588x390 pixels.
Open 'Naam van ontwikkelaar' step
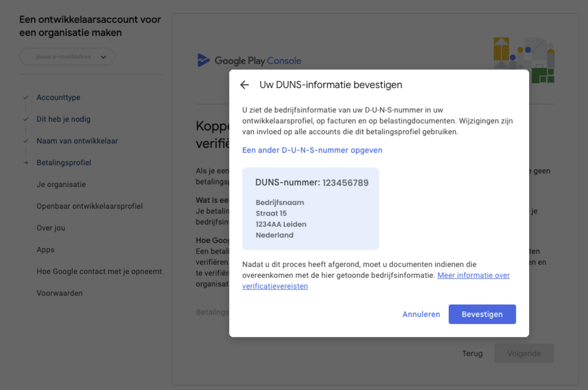point(77,141)
